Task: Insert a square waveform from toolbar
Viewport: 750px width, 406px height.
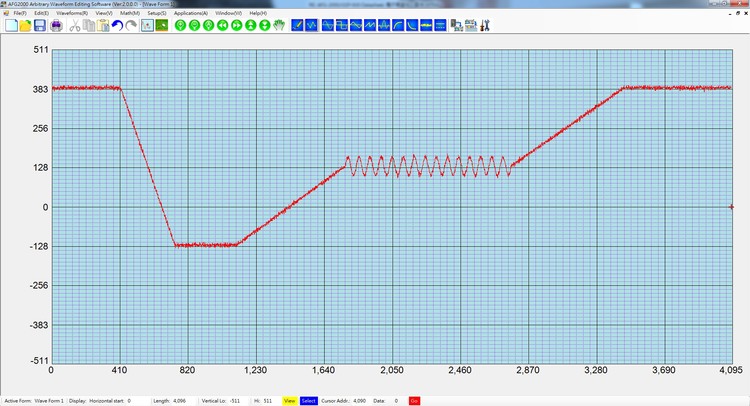Action: [x=341, y=25]
